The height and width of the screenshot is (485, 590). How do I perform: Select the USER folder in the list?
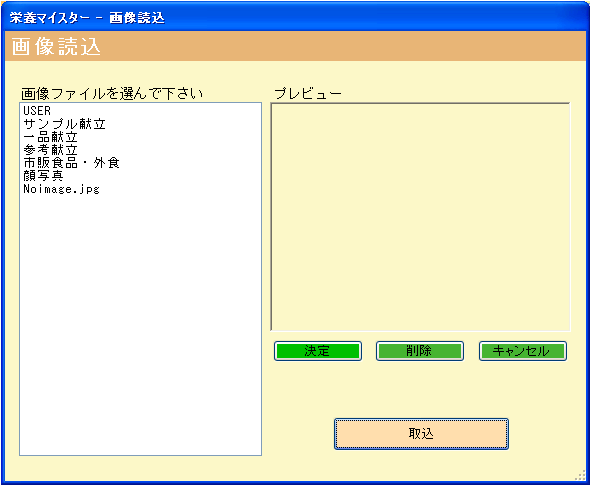pos(37,111)
